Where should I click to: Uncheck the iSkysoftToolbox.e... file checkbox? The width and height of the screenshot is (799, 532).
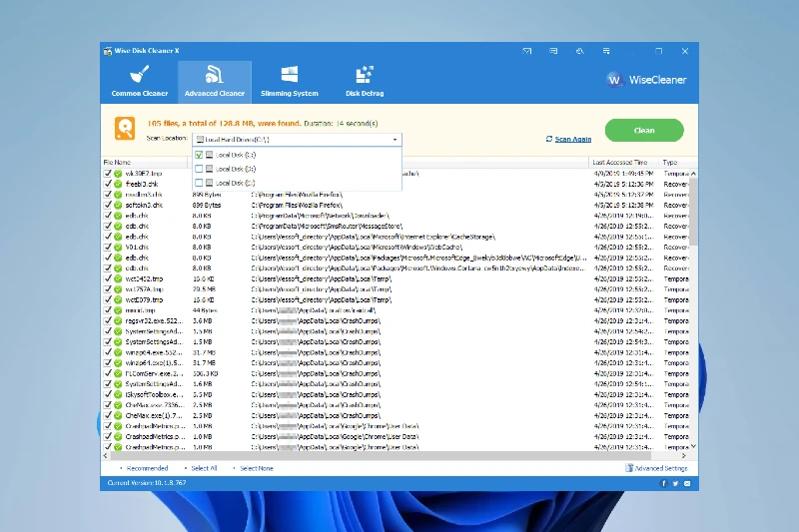click(108, 394)
